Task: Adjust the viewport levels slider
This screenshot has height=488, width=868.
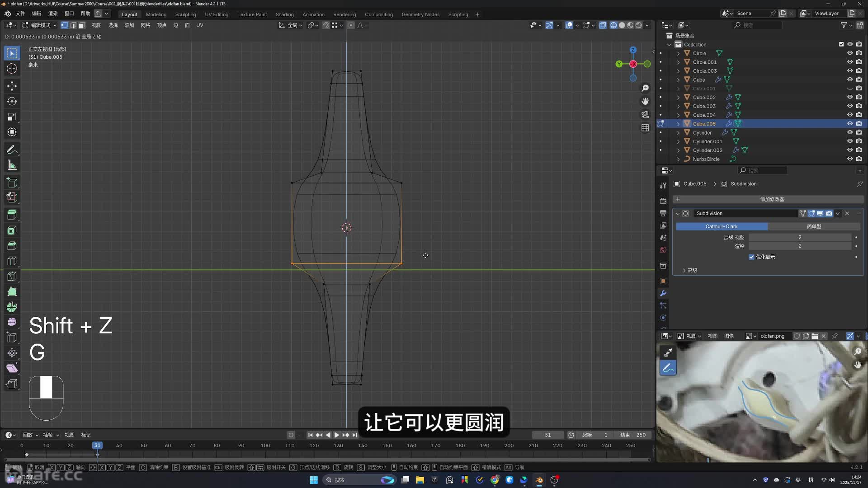Action: pyautogui.click(x=799, y=237)
